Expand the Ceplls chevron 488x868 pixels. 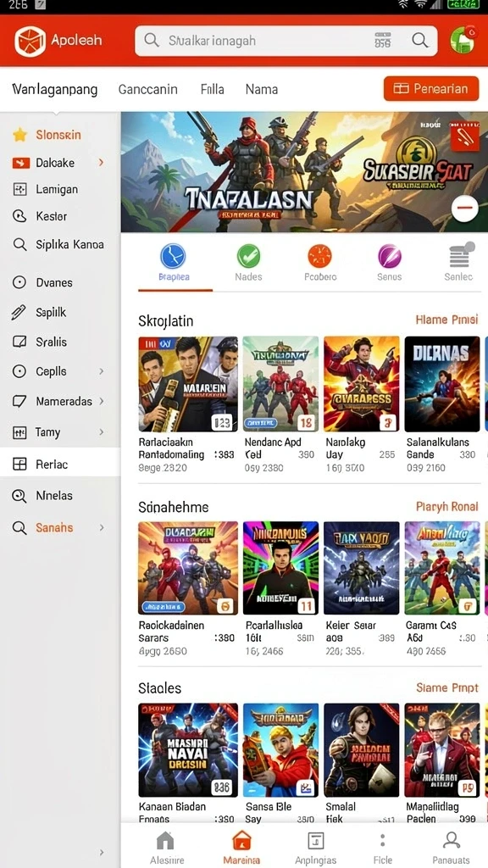tap(102, 371)
